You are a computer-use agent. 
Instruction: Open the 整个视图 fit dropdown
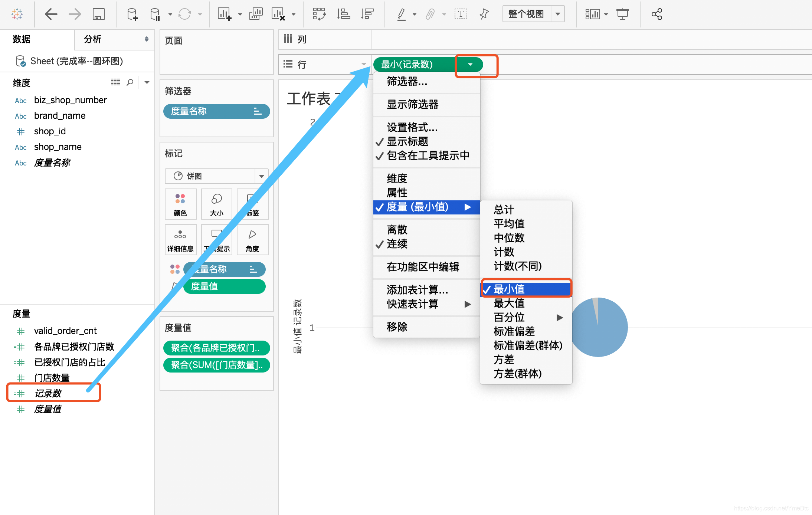557,14
